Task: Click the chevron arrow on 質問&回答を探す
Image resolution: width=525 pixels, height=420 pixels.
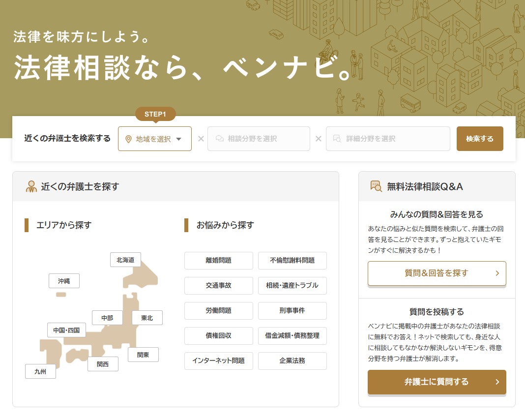Action: (497, 273)
